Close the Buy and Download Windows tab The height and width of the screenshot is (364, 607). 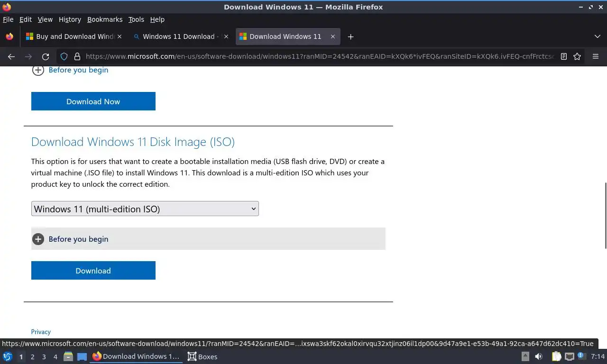(x=120, y=36)
